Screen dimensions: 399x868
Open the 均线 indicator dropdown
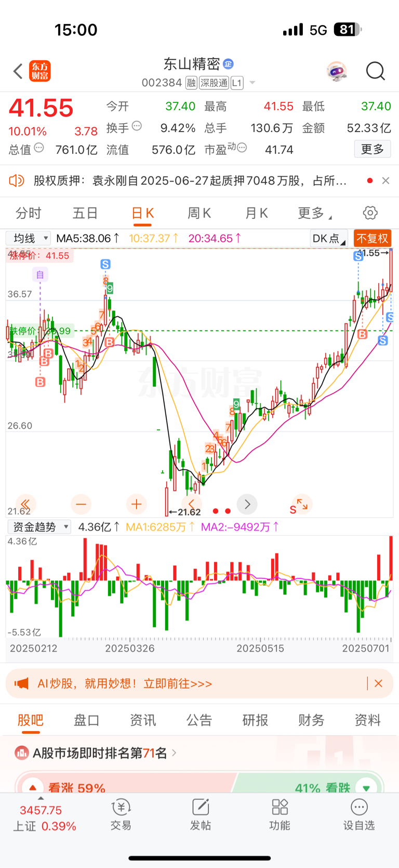click(x=29, y=238)
